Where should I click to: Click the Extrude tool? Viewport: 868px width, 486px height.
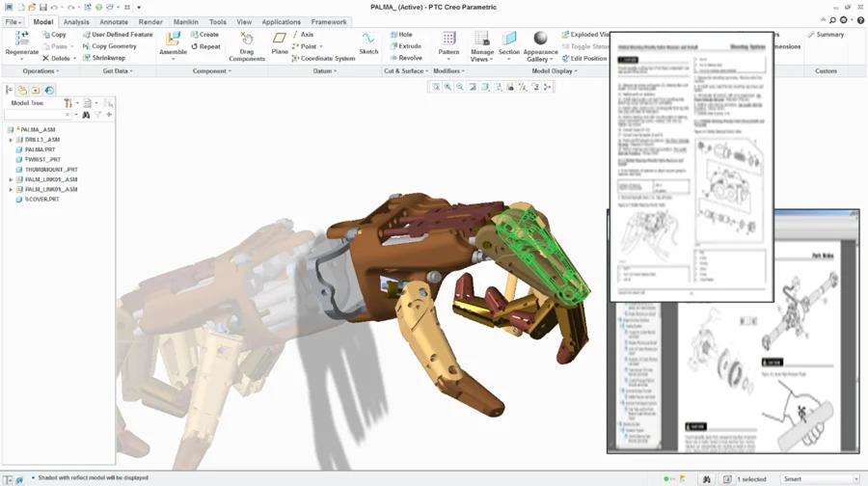point(405,46)
